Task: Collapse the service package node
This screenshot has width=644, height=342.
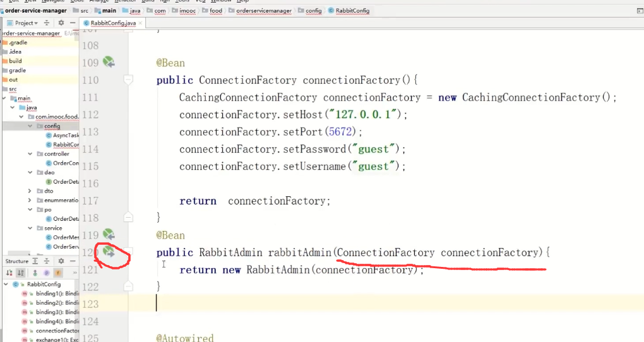Action: [30, 228]
